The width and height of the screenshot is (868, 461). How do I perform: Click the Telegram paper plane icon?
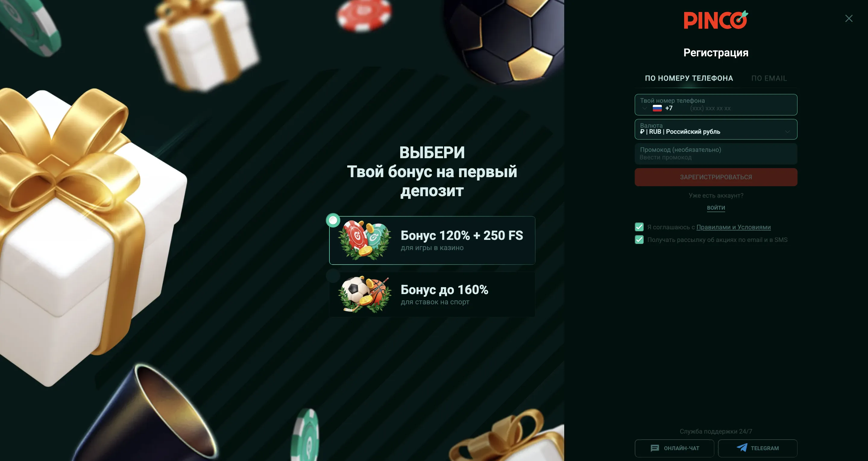742,447
